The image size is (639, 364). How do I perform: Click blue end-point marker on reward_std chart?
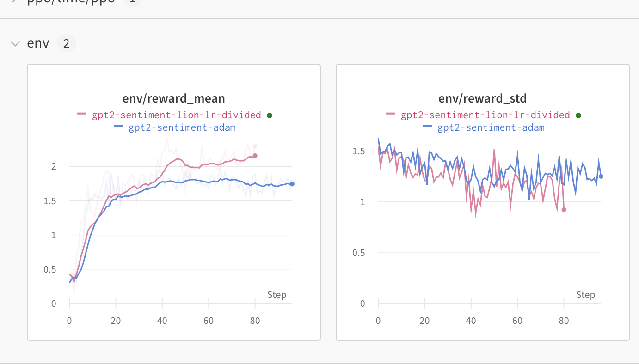tap(601, 176)
